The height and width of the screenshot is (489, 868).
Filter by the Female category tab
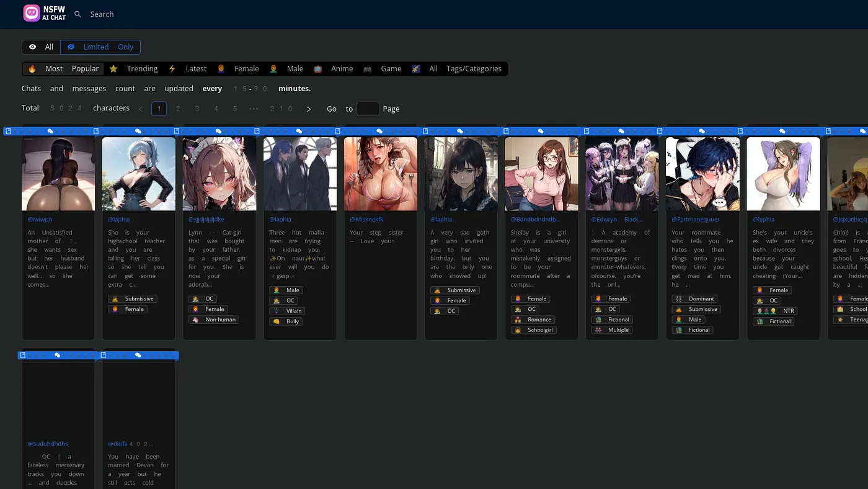click(238, 69)
